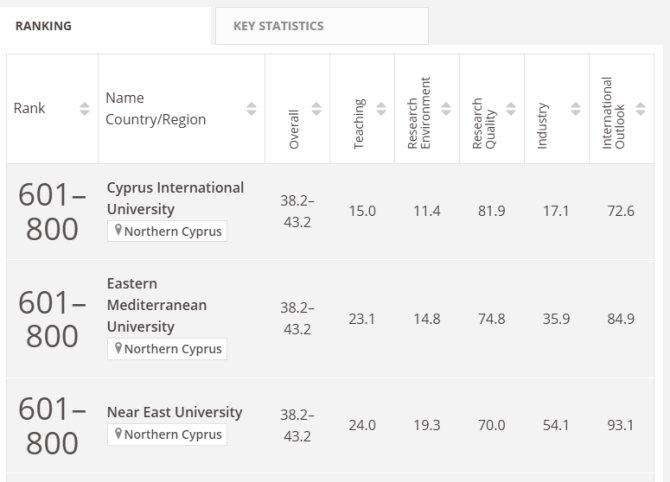Open Near East University page
Screen dimensions: 670x482
pyautogui.click(x=174, y=412)
